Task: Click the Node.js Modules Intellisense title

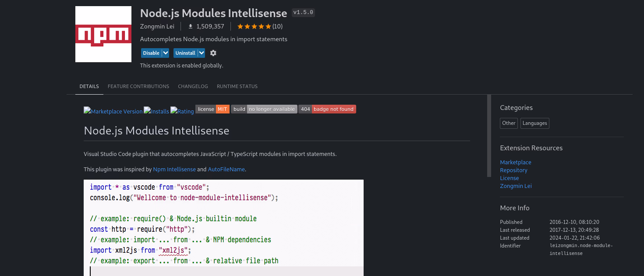Action: 213,13
